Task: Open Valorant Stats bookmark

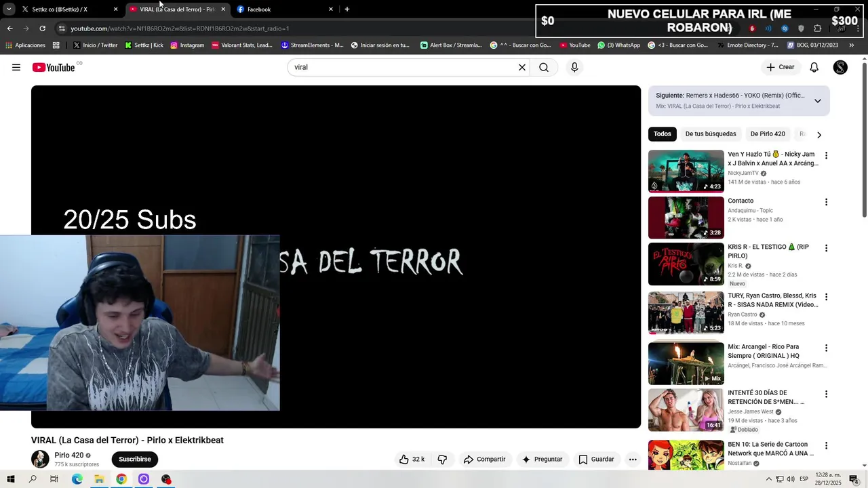Action: click(242, 45)
